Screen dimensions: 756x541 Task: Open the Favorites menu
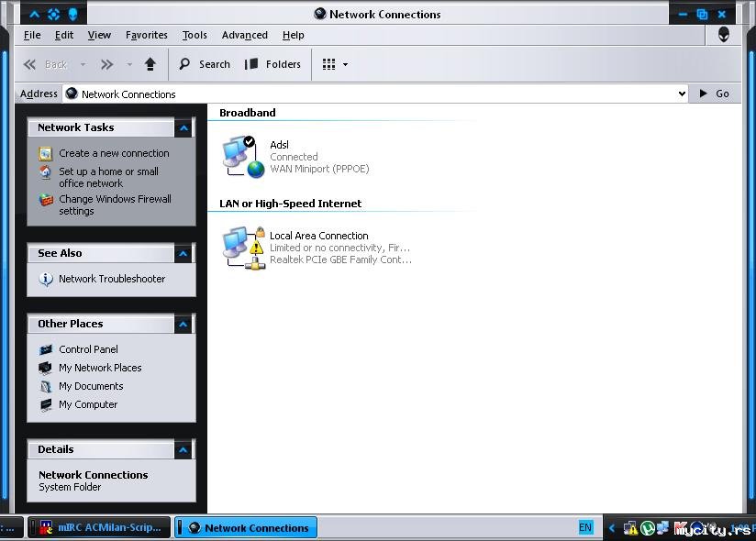point(147,35)
